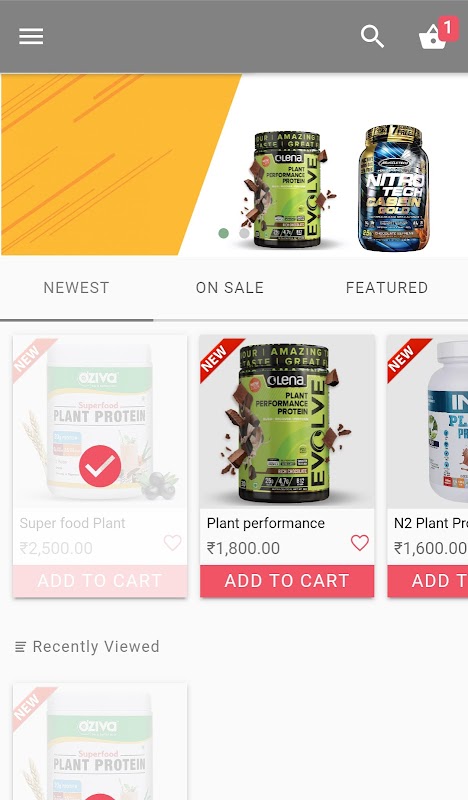Favorite the Plant performance product heart
This screenshot has height=800, width=468.
click(359, 542)
